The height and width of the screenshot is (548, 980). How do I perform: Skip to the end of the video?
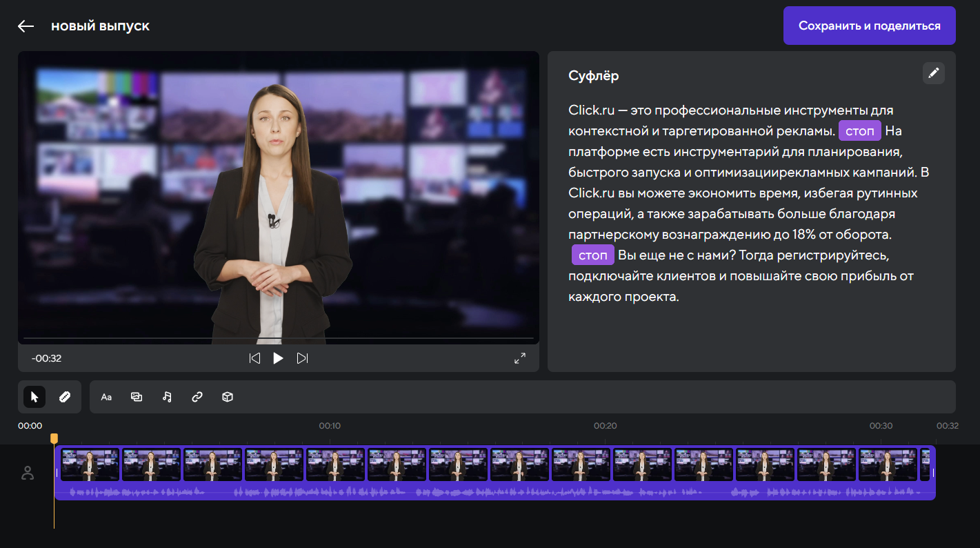click(302, 358)
